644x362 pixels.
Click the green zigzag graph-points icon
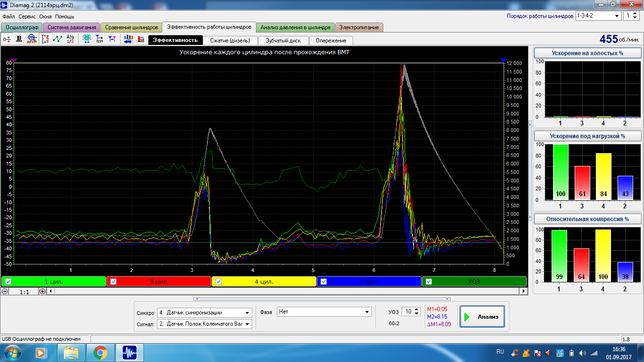(58, 39)
